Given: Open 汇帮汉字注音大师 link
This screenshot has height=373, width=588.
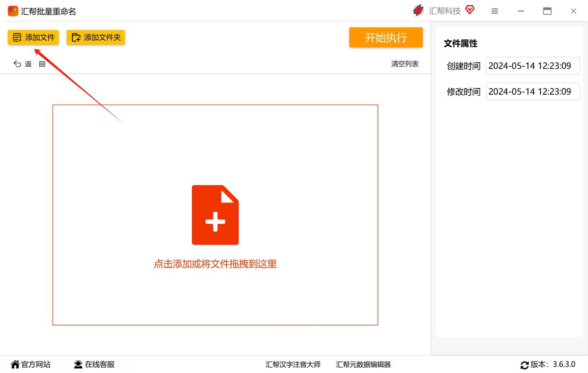Looking at the screenshot, I should click(x=293, y=364).
